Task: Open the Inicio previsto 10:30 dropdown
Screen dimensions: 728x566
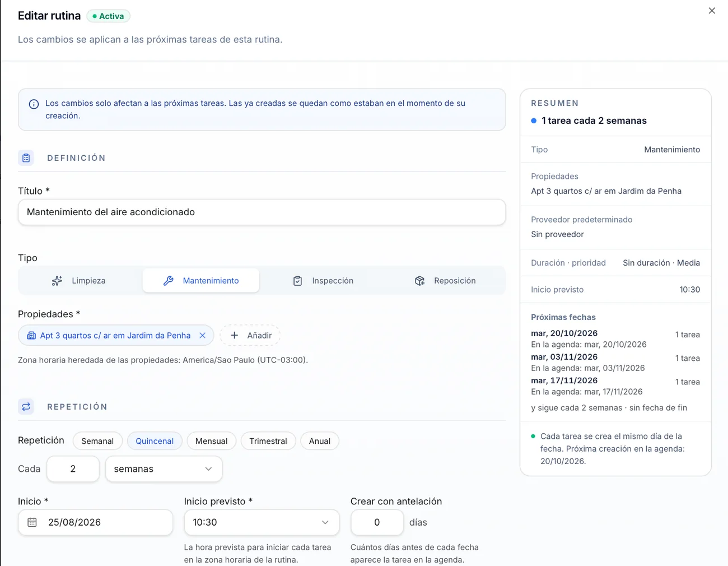Action: [262, 522]
